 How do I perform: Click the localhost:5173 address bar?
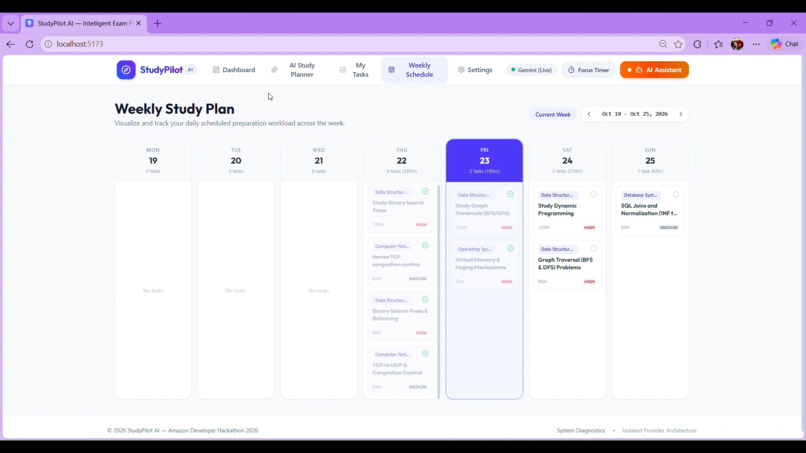tap(350, 44)
